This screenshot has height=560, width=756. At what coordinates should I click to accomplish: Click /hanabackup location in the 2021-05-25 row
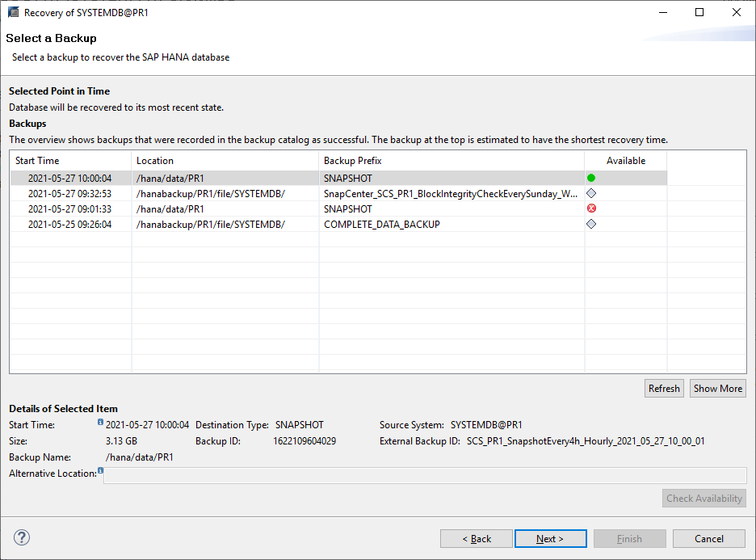(211, 225)
